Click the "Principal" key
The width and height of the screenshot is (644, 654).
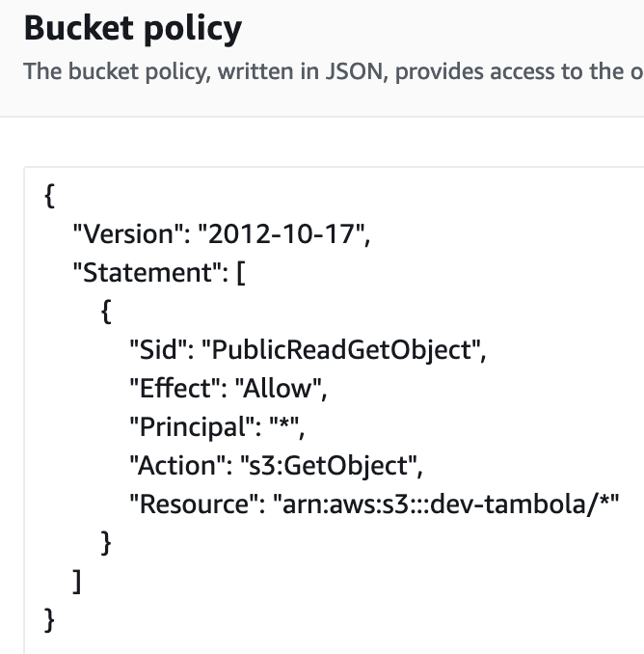[184, 427]
